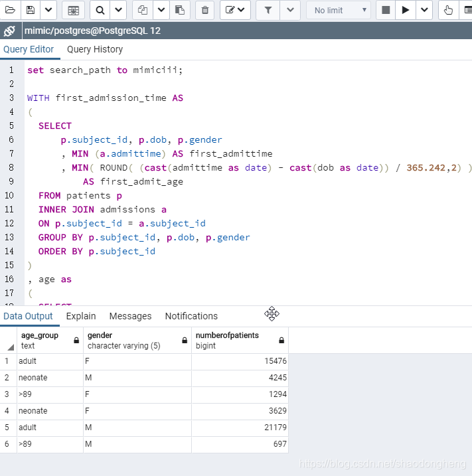
Task: Click the hand pointer toolbar icon
Action: (448, 10)
